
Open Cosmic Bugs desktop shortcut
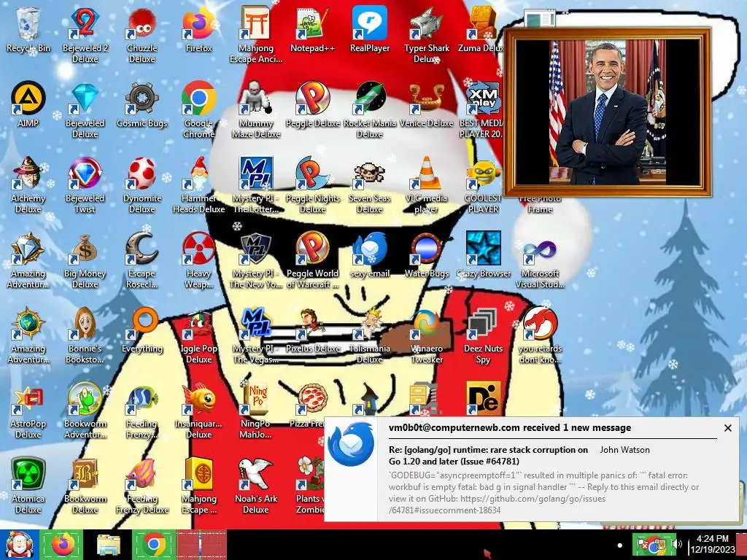[142, 105]
